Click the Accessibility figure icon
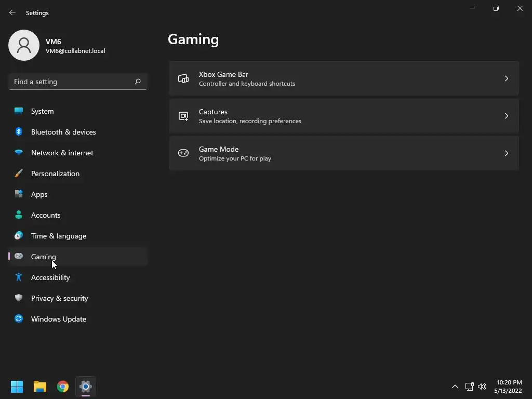Viewport: 532px width, 399px height. [19, 277]
